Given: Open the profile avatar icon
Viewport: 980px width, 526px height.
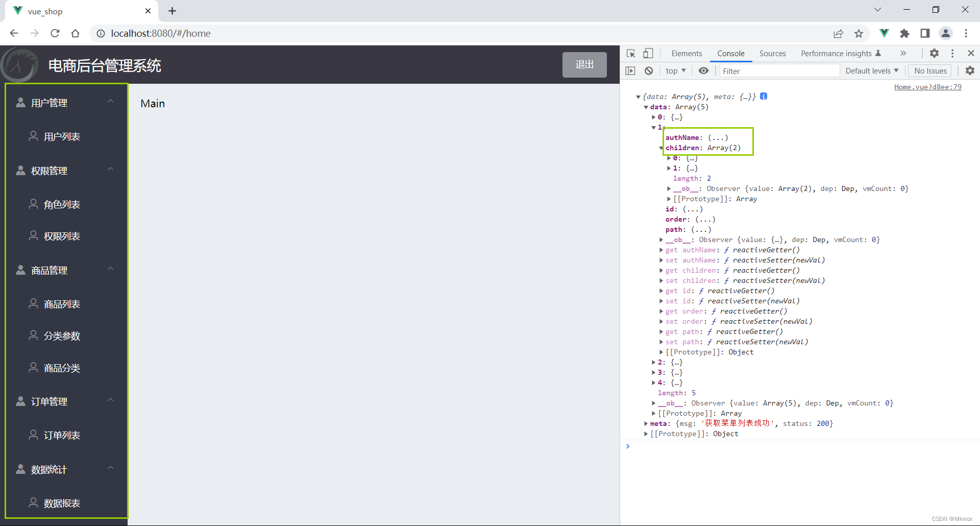Looking at the screenshot, I should (946, 33).
